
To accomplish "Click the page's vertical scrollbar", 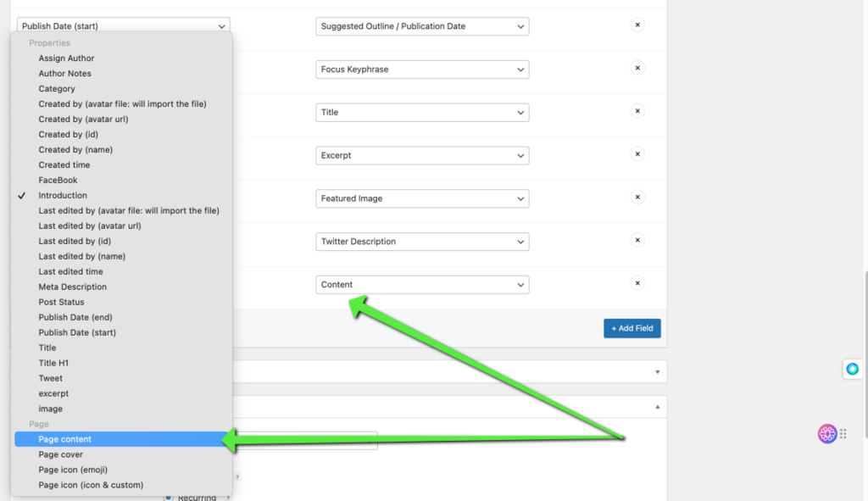I will coord(863,305).
